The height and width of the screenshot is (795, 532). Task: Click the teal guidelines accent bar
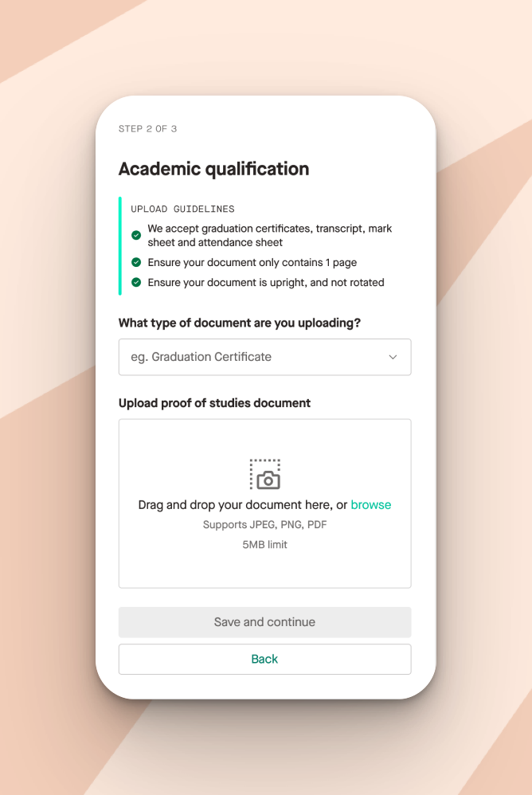(x=120, y=246)
